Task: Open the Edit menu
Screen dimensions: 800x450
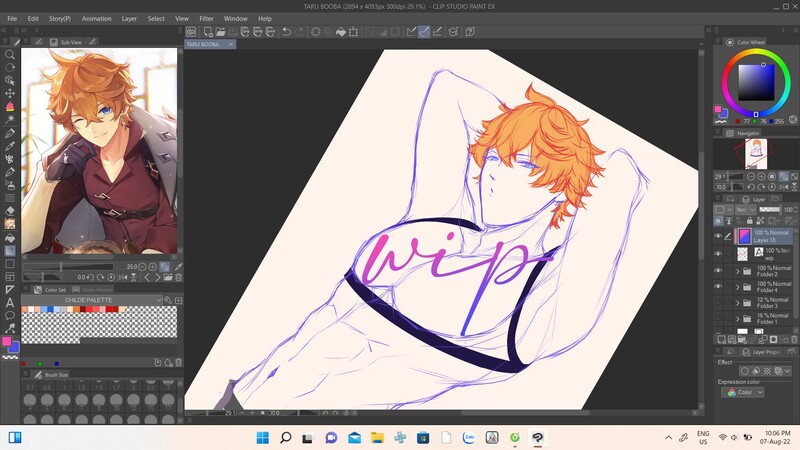Action: [33, 18]
